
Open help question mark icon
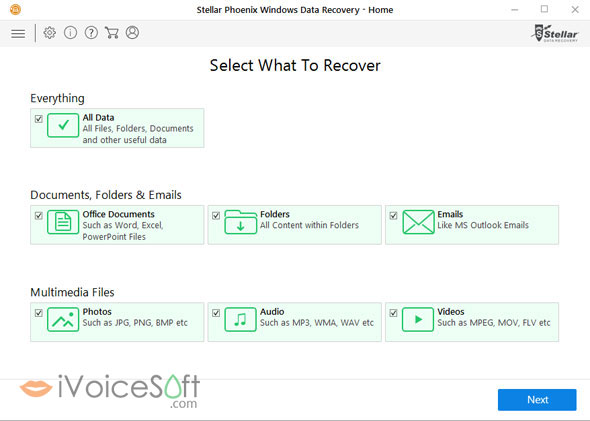91,33
